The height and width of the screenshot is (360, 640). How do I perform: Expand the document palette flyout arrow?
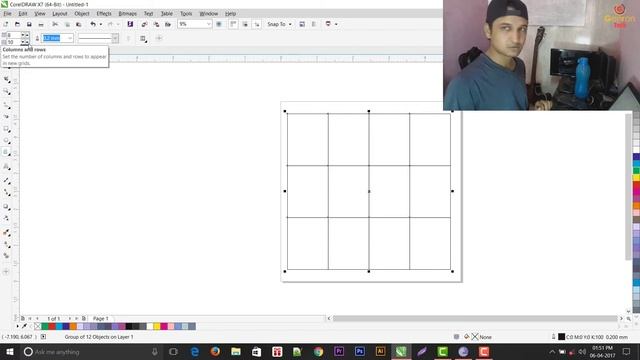(x=18, y=326)
